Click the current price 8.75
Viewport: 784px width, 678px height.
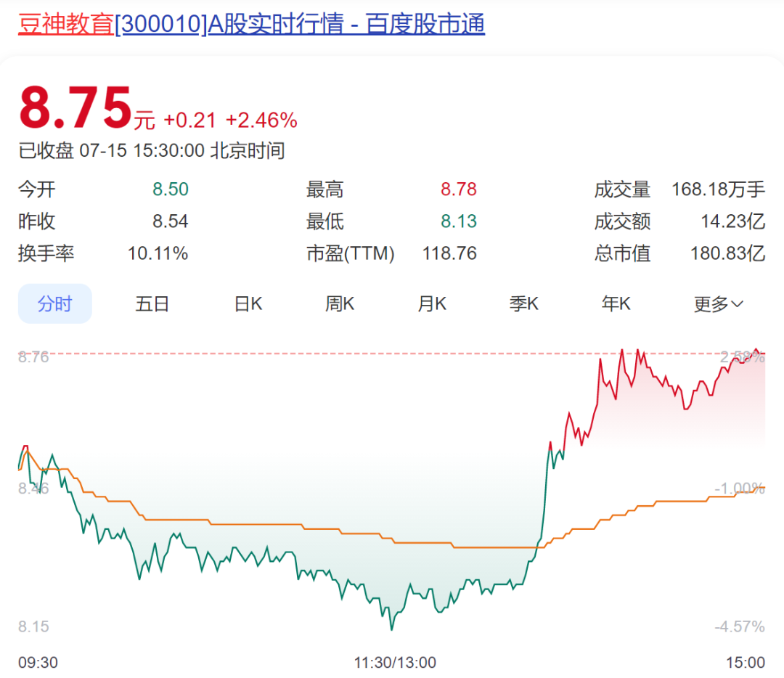tap(75, 107)
